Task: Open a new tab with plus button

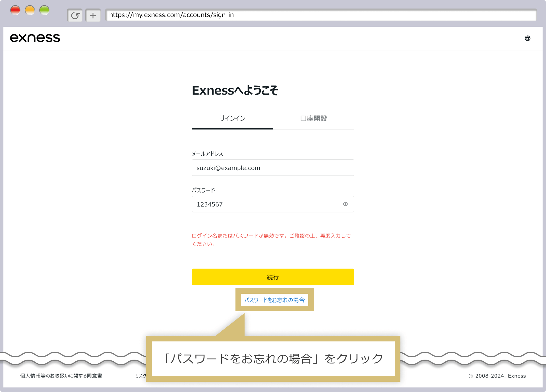Action: [93, 15]
